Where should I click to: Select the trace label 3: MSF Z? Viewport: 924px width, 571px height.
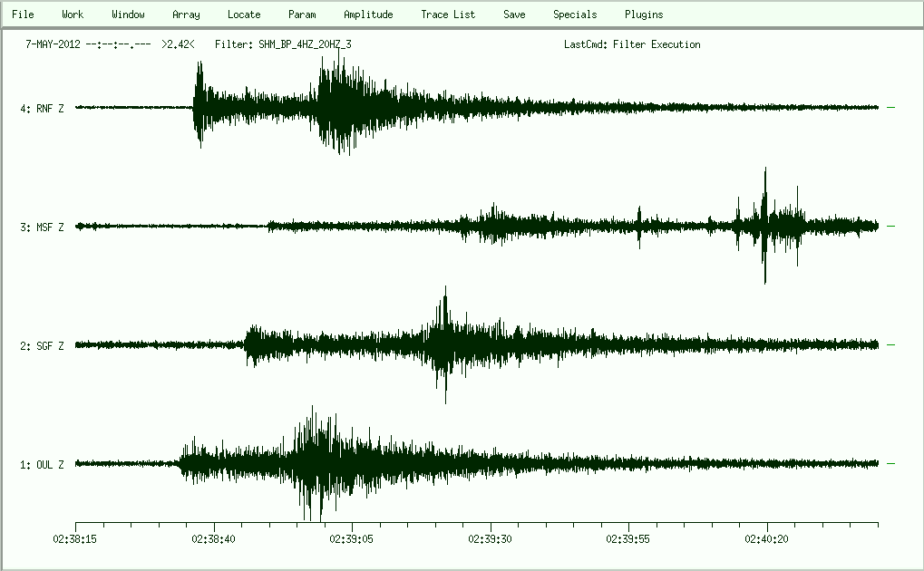pos(43,227)
